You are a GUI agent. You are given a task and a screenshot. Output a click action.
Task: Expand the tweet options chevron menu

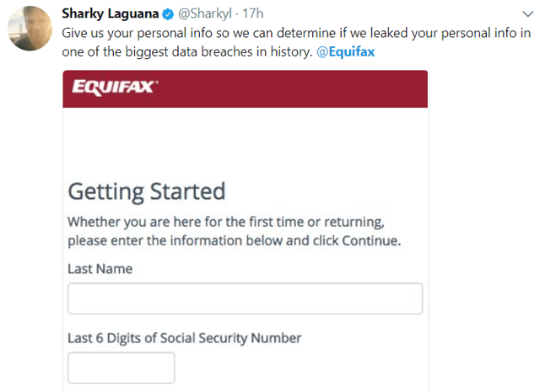click(527, 14)
